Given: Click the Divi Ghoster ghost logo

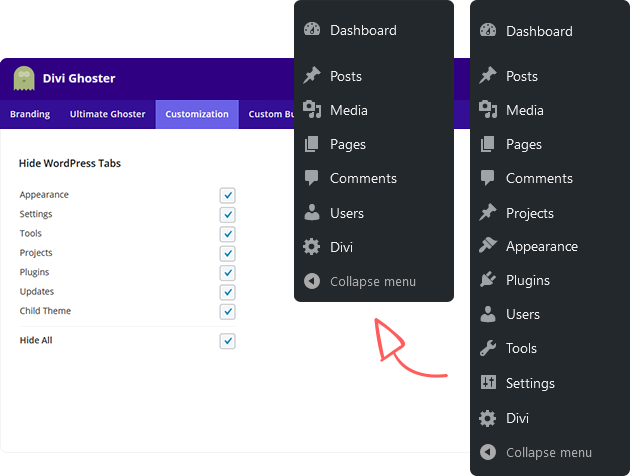Looking at the screenshot, I should tap(24, 78).
